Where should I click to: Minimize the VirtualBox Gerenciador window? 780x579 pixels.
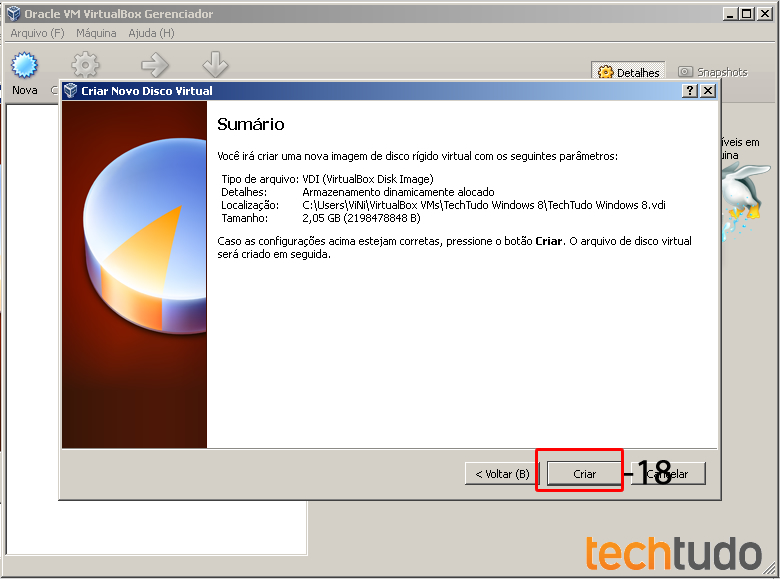point(730,14)
